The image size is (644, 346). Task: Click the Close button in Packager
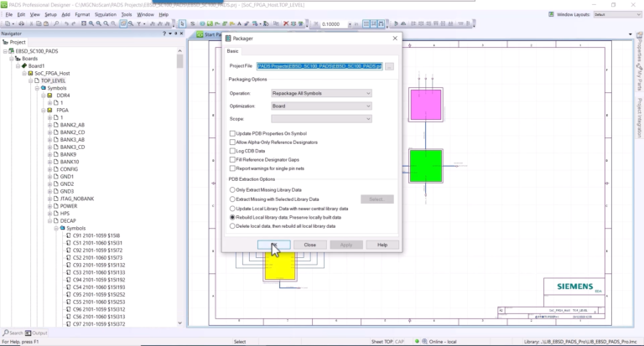pos(310,245)
